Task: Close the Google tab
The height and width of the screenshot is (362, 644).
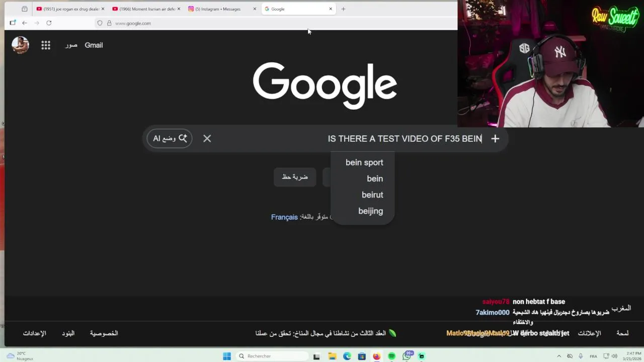Action: (x=331, y=9)
